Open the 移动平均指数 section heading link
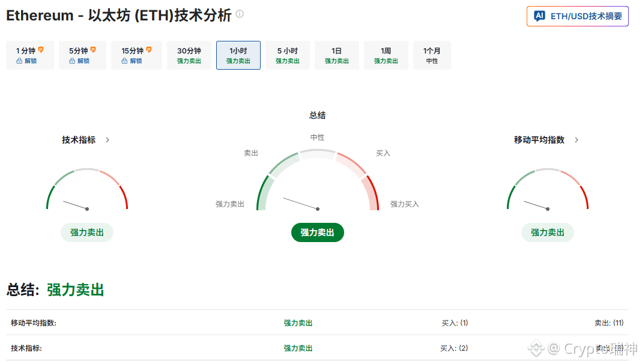The width and height of the screenshot is (642, 364). (539, 140)
